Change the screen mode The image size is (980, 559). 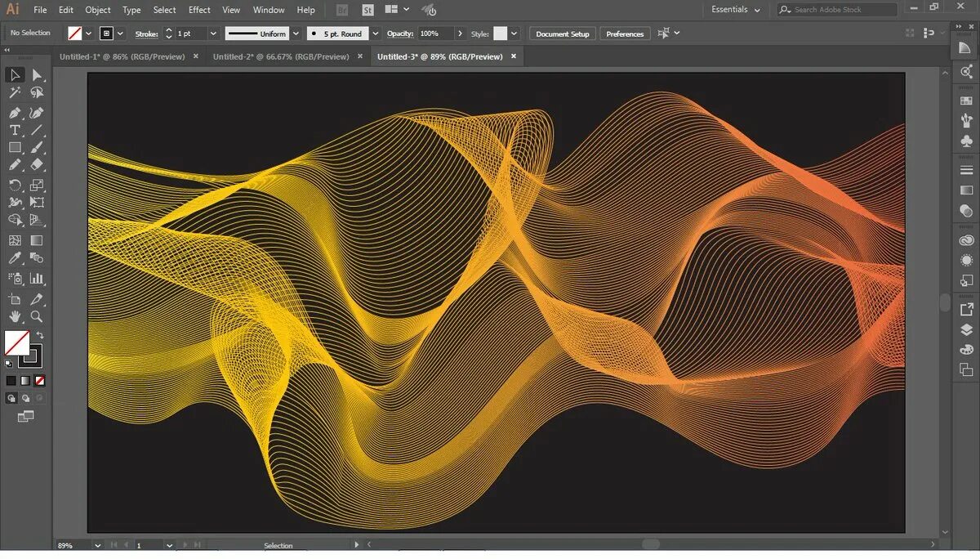pyautogui.click(x=25, y=417)
